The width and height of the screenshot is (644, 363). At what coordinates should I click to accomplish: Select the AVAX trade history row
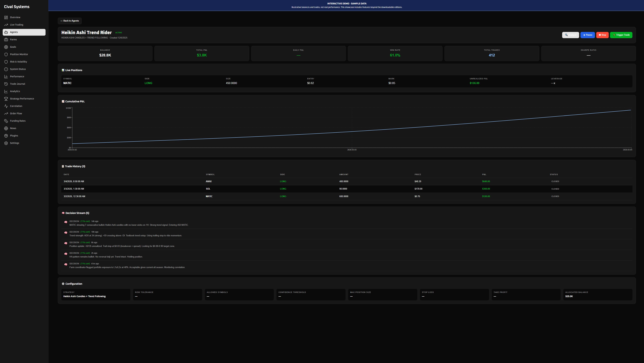[347, 182]
